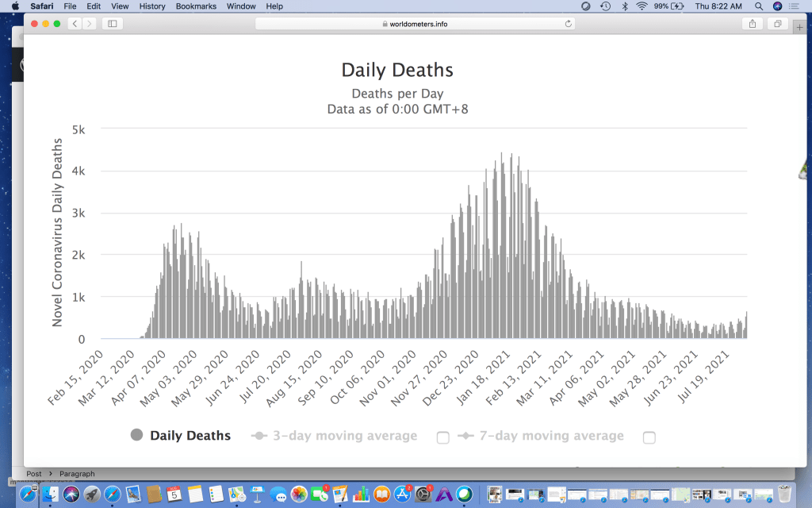812x508 pixels.
Task: Open the Trash in the Dock
Action: tap(784, 494)
